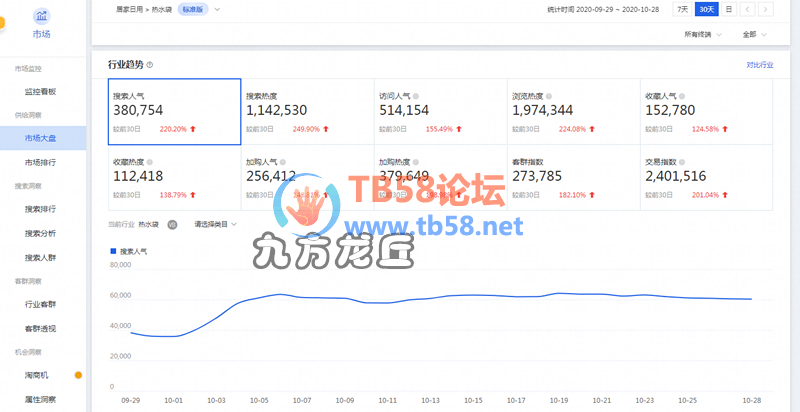Click the 380,754 搜索人气 value

(x=138, y=110)
